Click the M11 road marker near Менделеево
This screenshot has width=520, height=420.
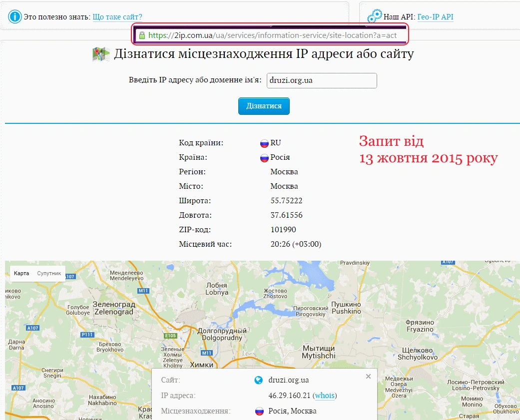pyautogui.click(x=143, y=291)
